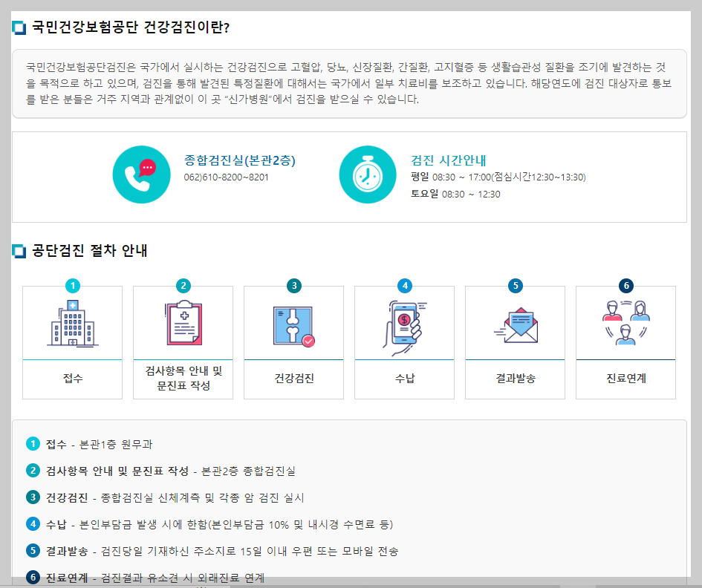Click the clipboard icon for 문진표 작성

[x=183, y=323]
